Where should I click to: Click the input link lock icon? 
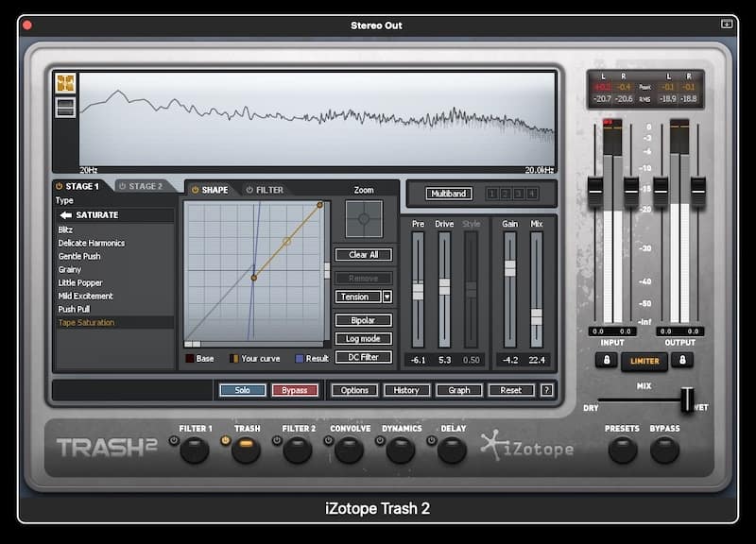tap(607, 360)
